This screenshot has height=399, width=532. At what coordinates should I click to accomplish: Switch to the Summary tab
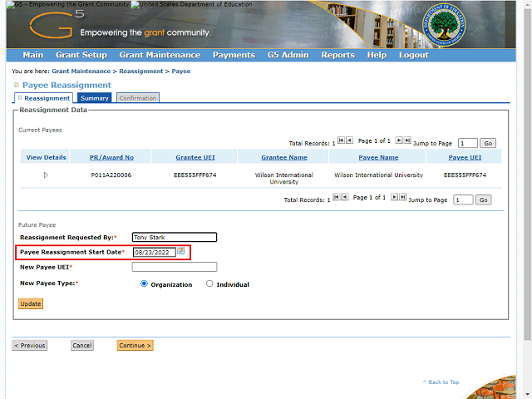[x=94, y=98]
